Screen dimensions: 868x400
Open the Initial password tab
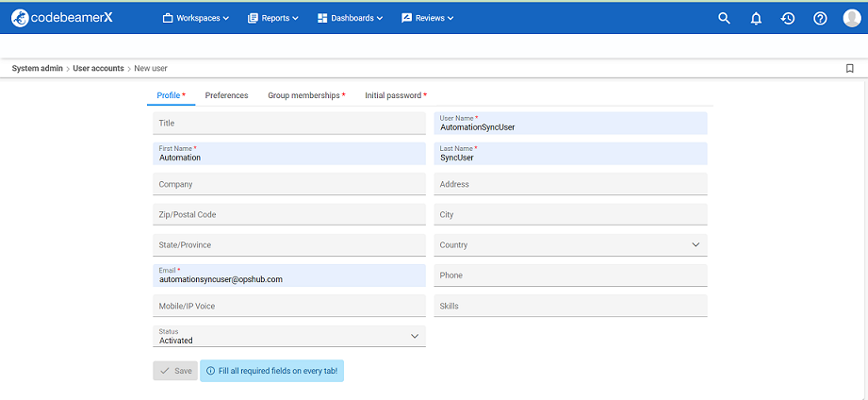pyautogui.click(x=394, y=95)
